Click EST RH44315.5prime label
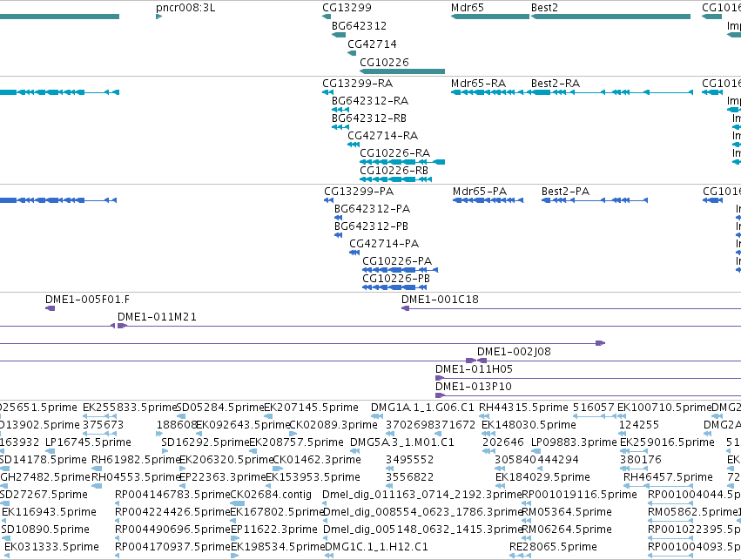The height and width of the screenshot is (560, 741). (523, 408)
